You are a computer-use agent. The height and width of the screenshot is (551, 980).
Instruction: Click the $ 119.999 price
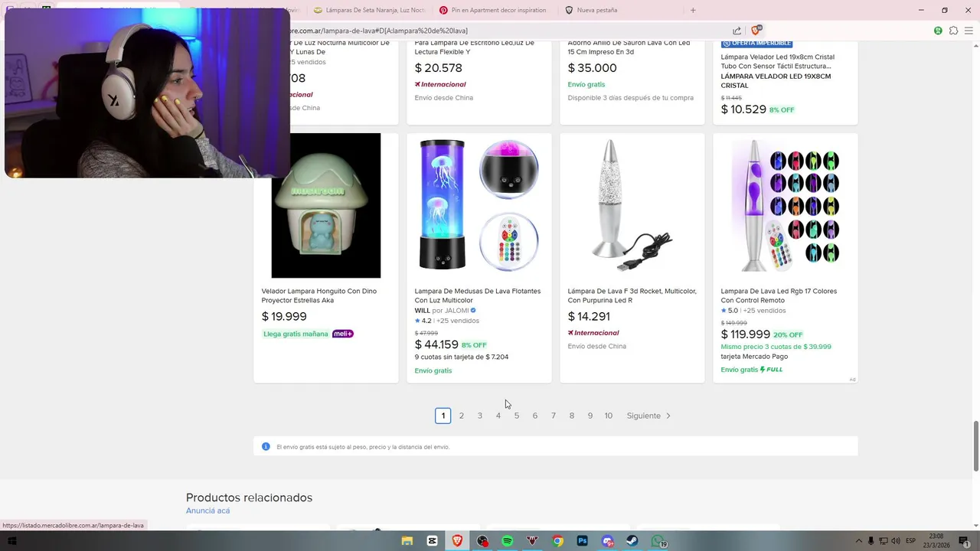click(x=746, y=334)
